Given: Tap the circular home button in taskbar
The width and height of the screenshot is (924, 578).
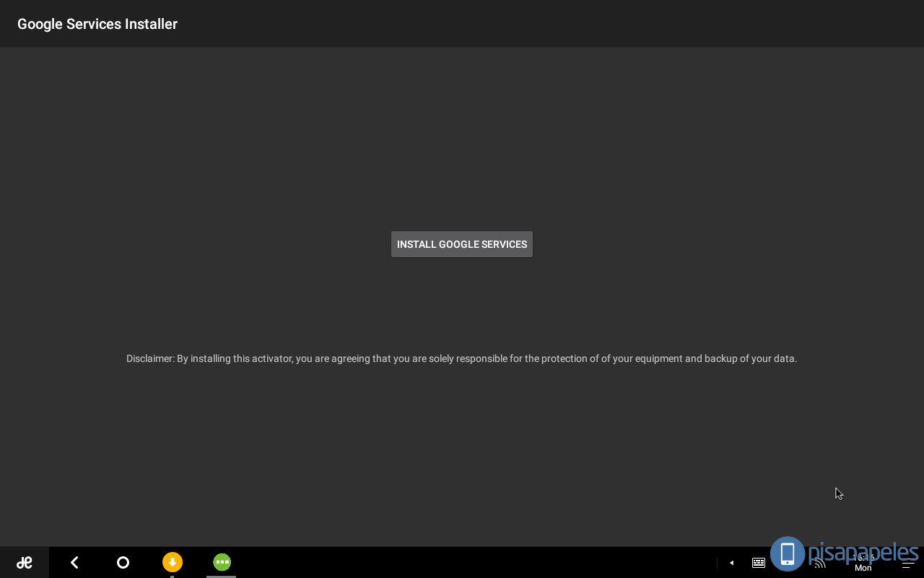Looking at the screenshot, I should pos(123,562).
